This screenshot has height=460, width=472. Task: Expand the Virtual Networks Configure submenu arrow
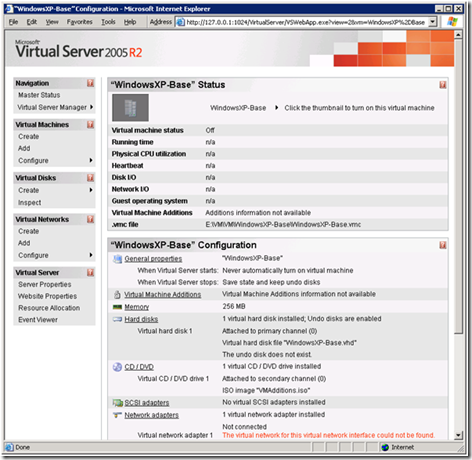pyautogui.click(x=91, y=255)
